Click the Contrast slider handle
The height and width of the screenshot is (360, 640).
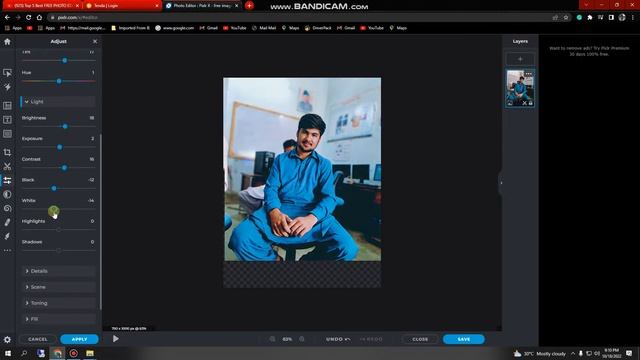(64, 168)
